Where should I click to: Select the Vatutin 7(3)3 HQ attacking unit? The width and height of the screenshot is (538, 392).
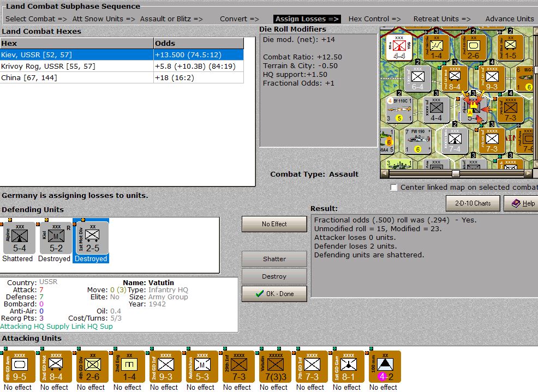275,366
